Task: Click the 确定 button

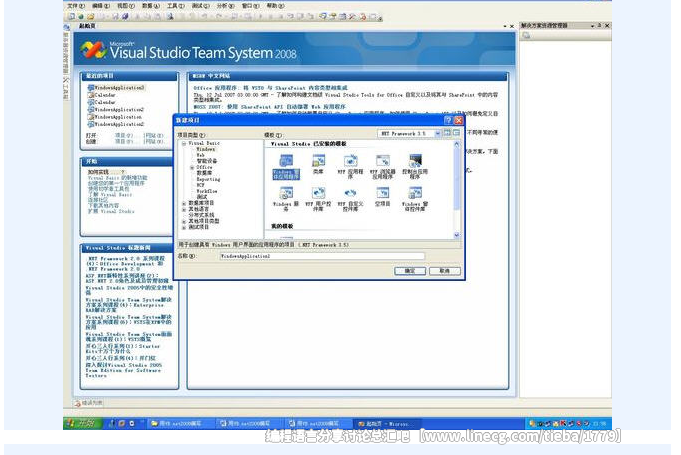Action: point(410,271)
